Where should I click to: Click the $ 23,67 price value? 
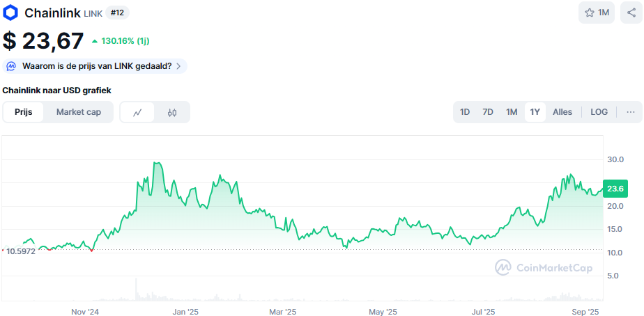(x=43, y=41)
